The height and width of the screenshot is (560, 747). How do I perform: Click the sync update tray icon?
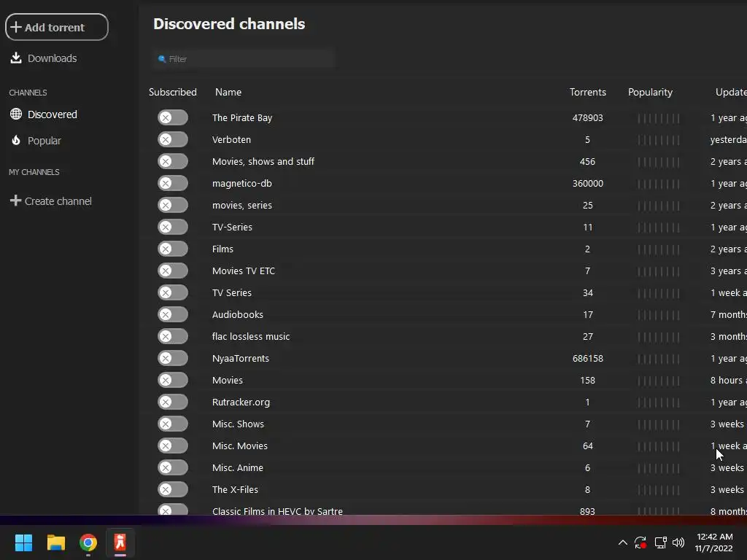click(640, 542)
